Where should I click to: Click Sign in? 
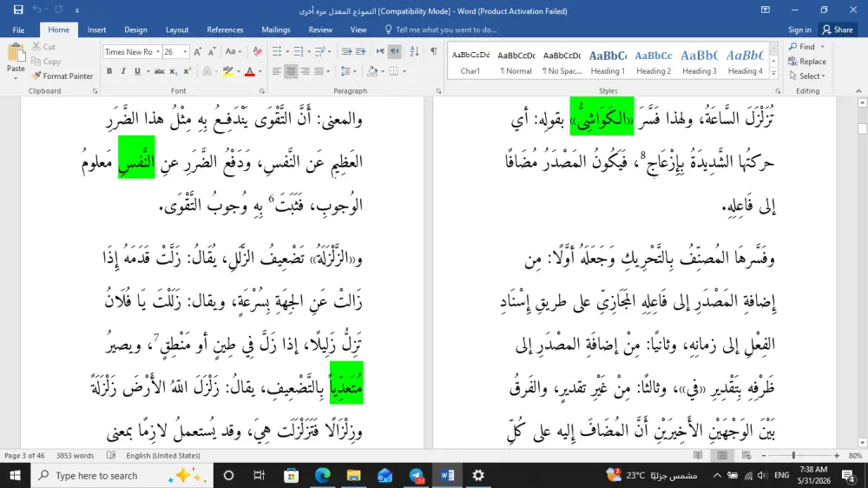tap(799, 30)
